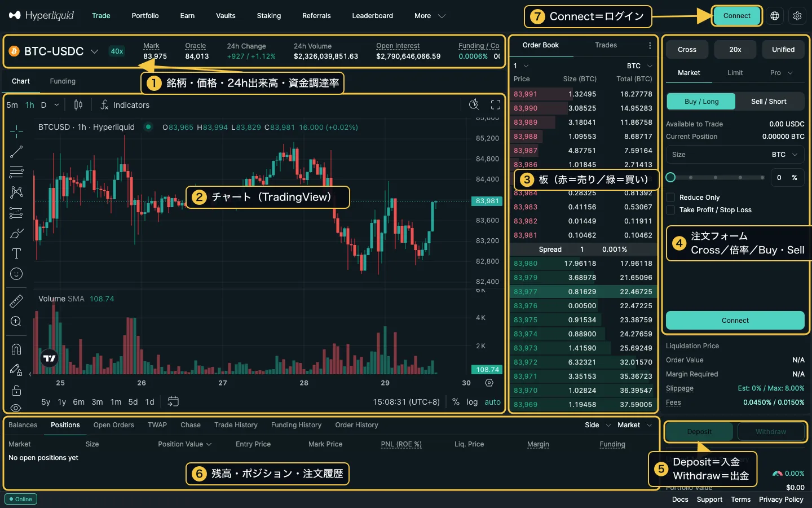Open order book BTC unit dropdown
Screen dimensions: 812x508
click(639, 66)
